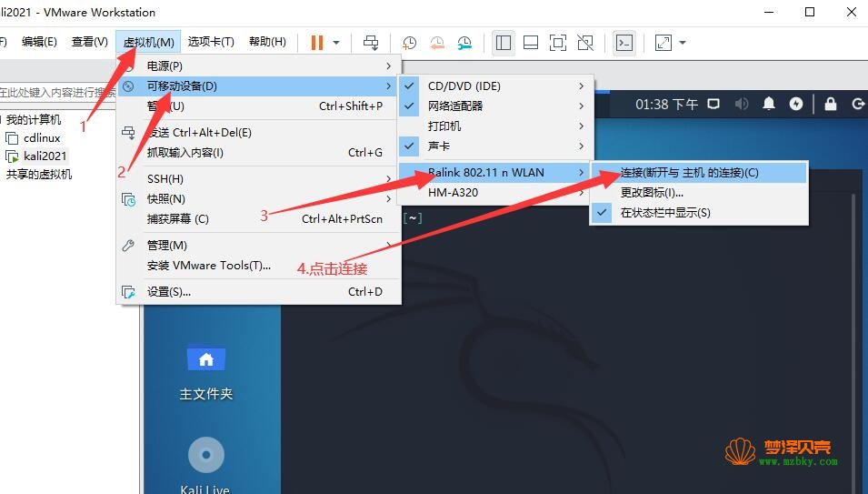Choose 捕获屏幕 (C) menu entry
Screen dimensions: 868x494
coord(258,218)
